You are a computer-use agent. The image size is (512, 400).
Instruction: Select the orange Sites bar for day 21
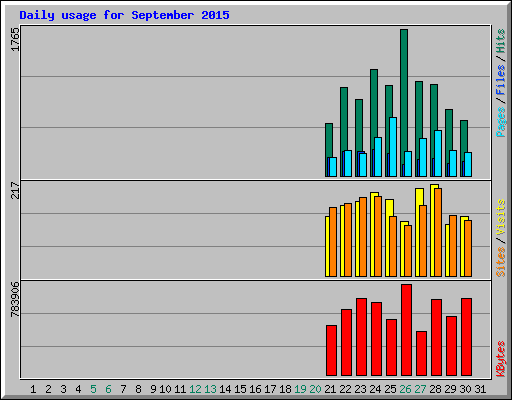click(333, 242)
